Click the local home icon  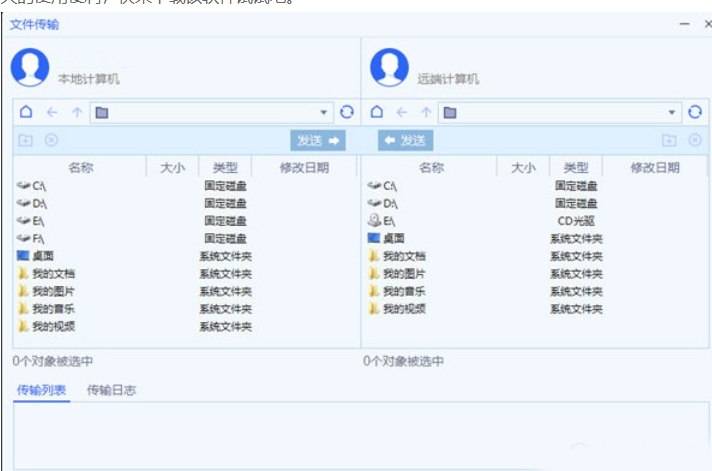[26, 113]
